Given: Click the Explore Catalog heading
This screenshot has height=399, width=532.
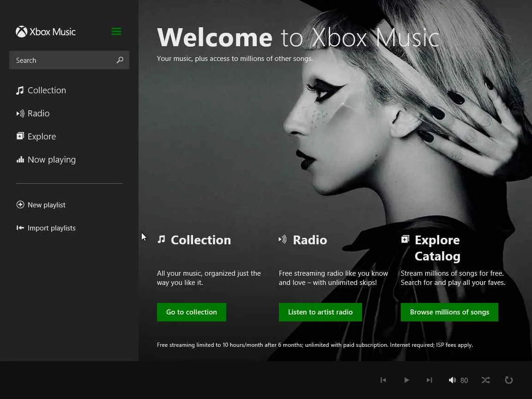Looking at the screenshot, I should [437, 248].
